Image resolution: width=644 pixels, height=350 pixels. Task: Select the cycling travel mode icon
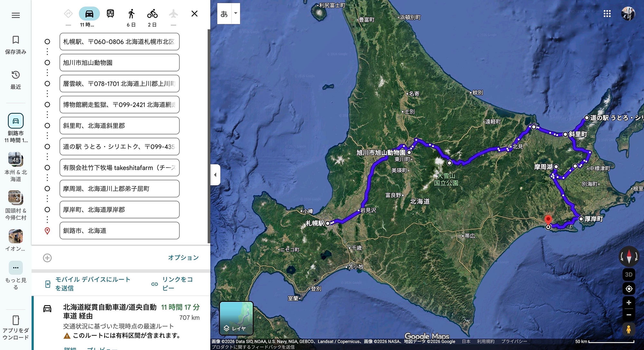(152, 14)
